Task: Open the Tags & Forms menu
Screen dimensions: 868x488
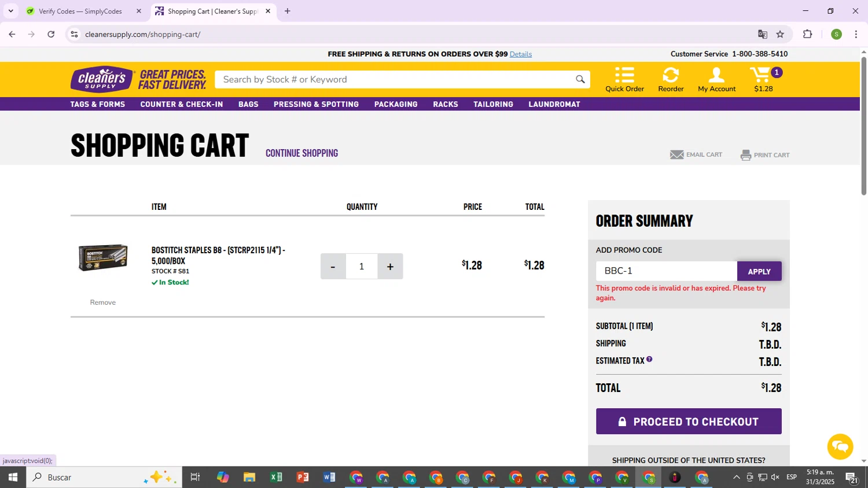Action: 98,104
